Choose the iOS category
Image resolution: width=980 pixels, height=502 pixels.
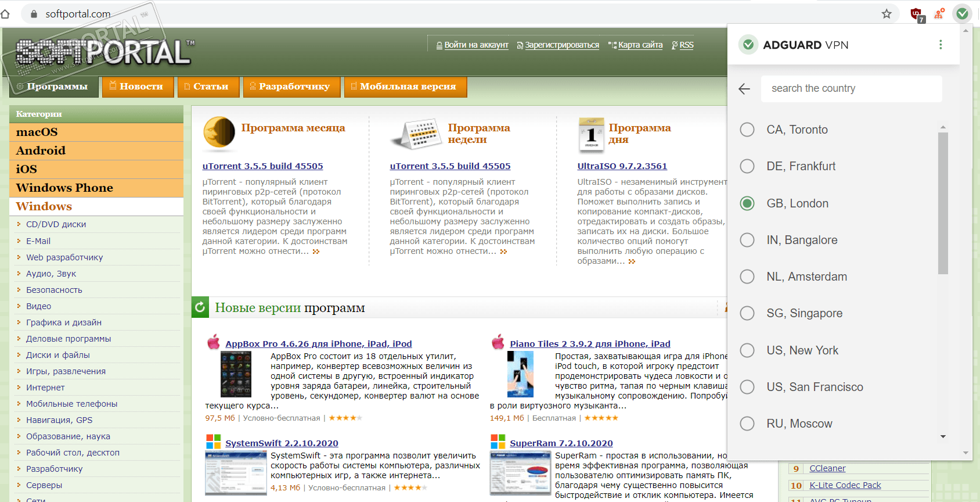[x=96, y=169]
